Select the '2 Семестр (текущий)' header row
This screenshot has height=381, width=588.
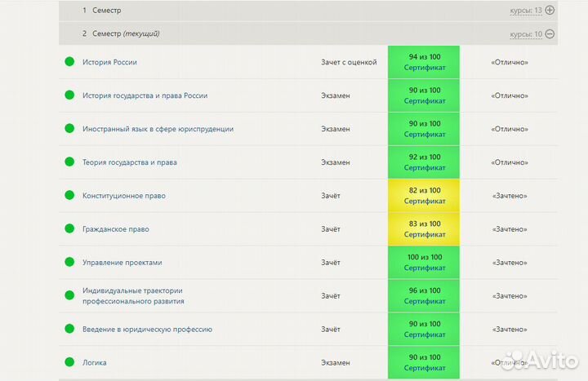click(x=245, y=33)
